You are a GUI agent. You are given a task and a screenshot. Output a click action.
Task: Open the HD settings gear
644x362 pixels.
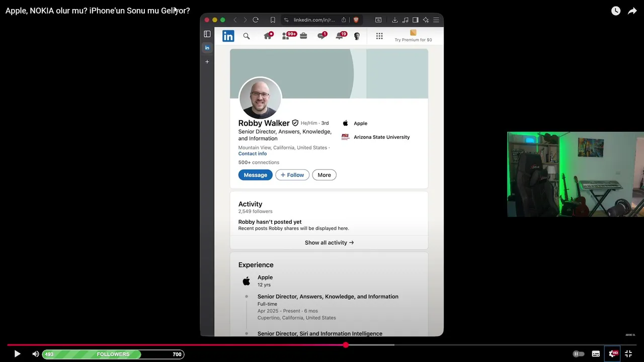(x=612, y=354)
